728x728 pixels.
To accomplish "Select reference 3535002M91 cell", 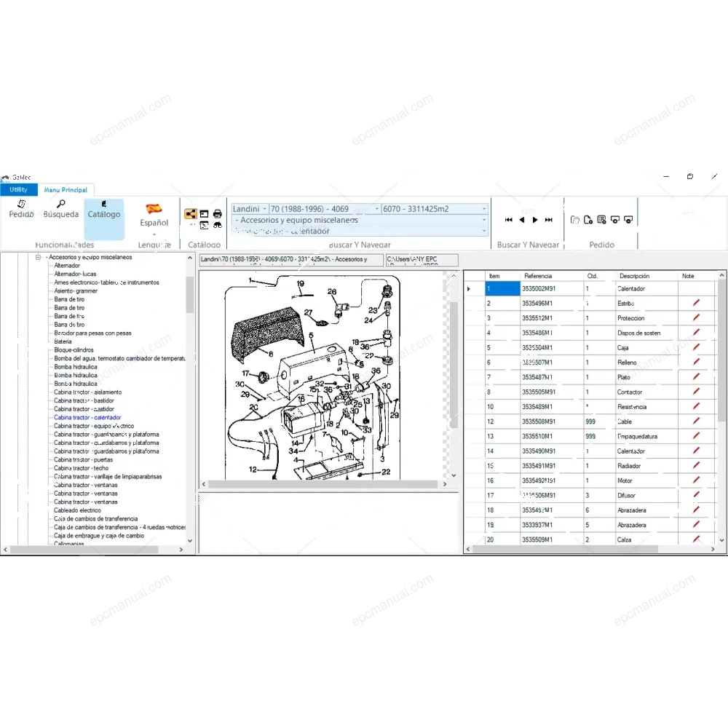I will click(x=552, y=288).
